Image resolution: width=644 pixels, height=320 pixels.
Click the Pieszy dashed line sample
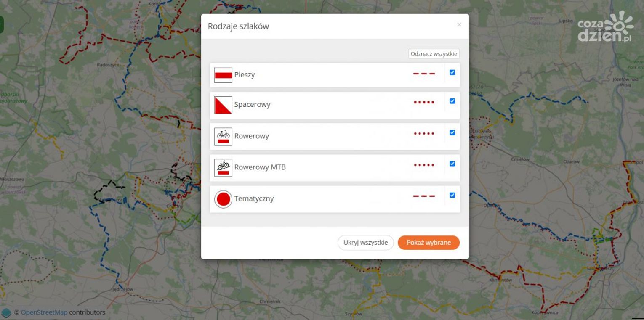[424, 74]
